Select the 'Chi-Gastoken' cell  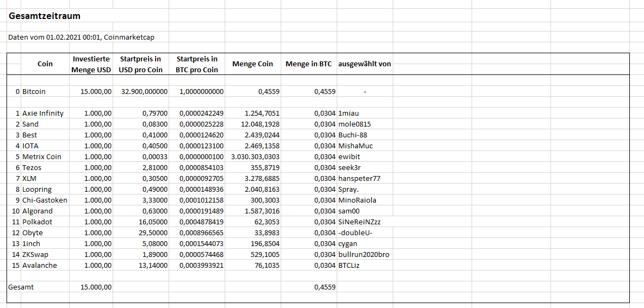pos(45,200)
